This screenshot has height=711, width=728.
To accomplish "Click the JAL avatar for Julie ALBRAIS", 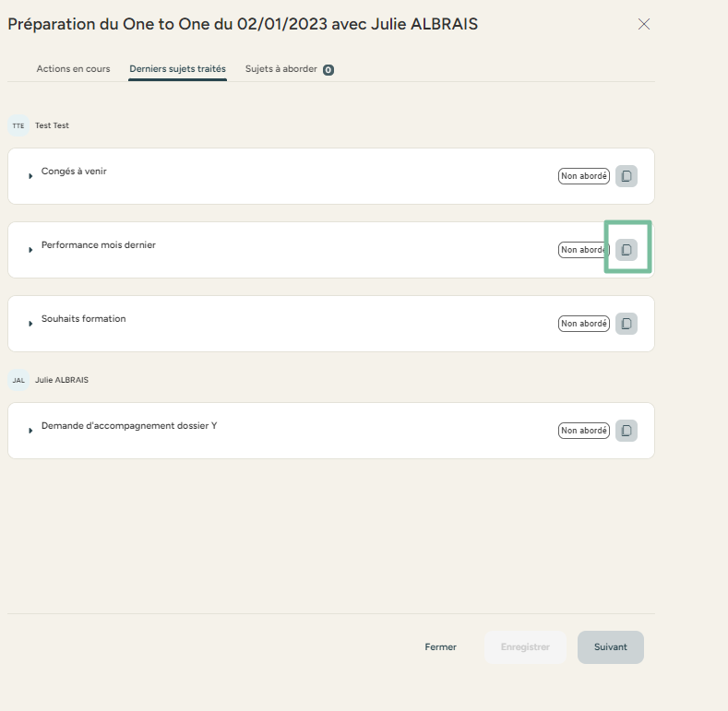I will tap(18, 380).
